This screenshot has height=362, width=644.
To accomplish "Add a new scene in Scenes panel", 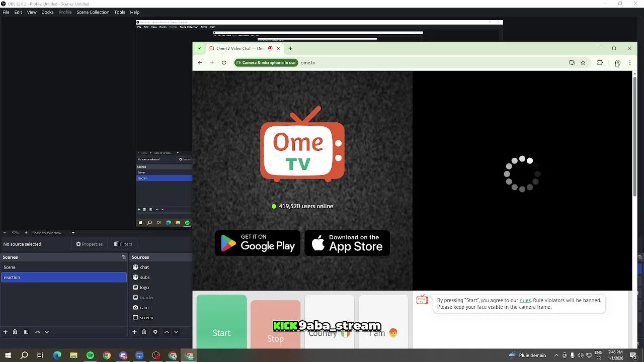I will 6,332.
